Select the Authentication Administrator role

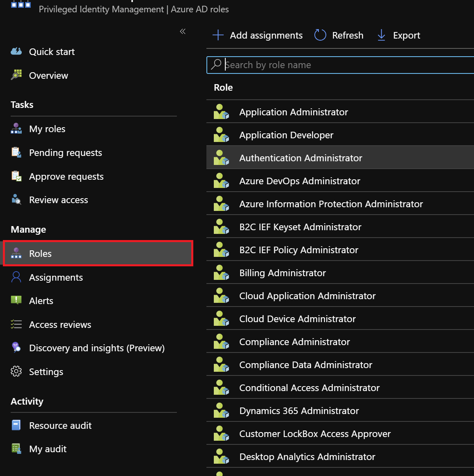coord(300,158)
